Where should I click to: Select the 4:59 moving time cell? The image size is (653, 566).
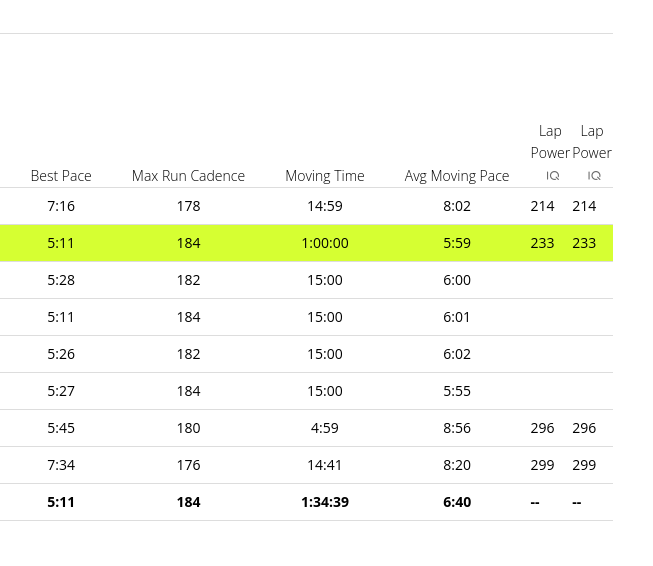coord(325,429)
